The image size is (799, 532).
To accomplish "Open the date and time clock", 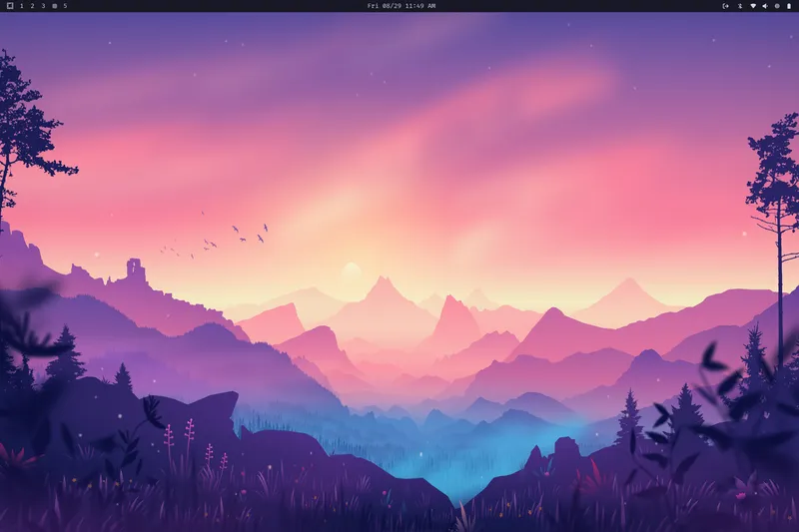I will click(x=401, y=6).
